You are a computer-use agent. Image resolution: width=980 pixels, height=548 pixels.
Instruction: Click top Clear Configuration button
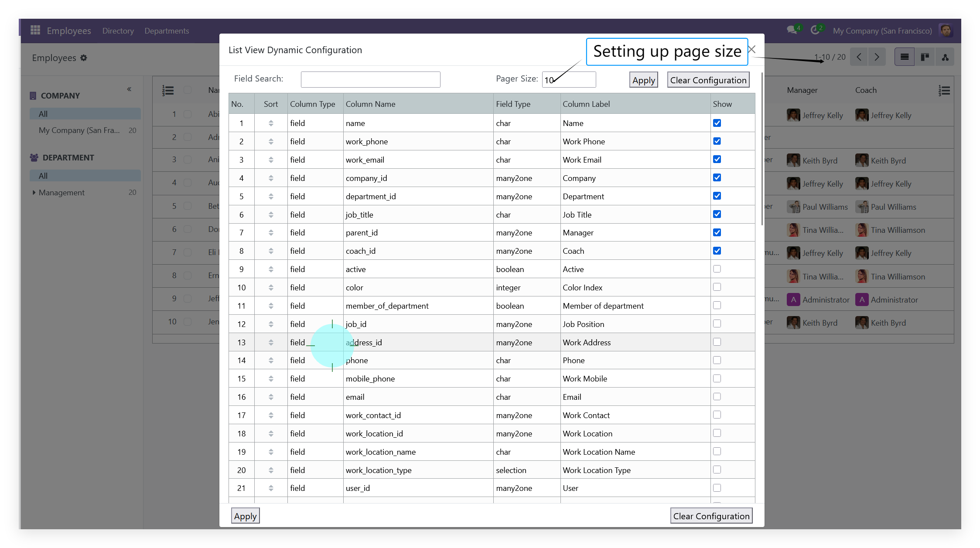[708, 80]
